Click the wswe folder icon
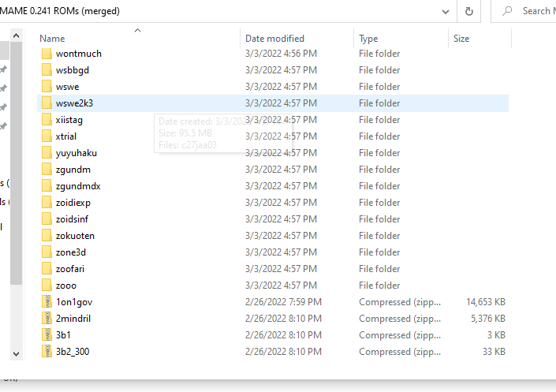Screen dimensions: 556x392 (x=47, y=87)
